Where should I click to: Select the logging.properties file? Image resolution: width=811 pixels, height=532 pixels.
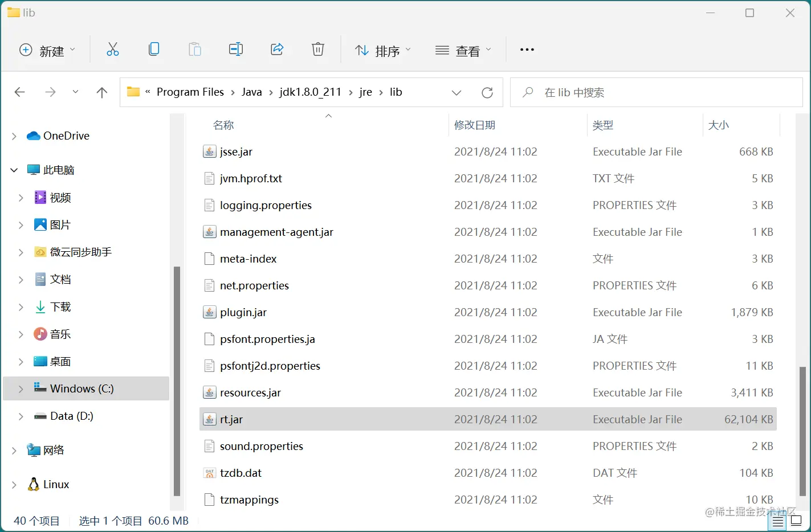coord(266,205)
